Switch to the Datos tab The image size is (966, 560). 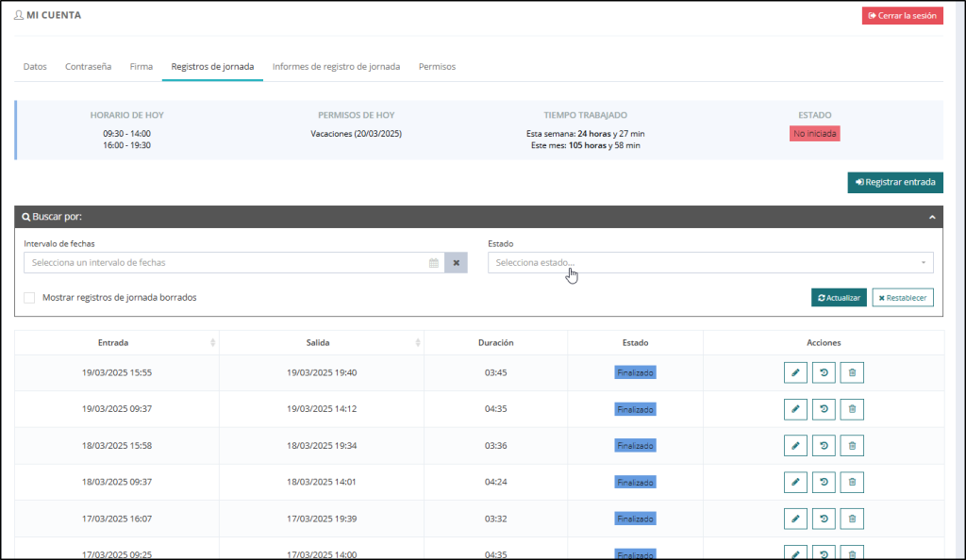[x=35, y=66]
